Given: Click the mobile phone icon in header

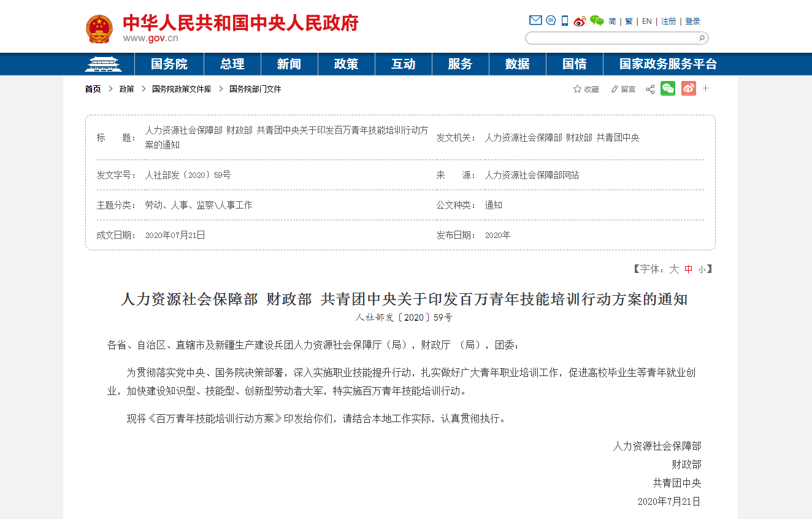Looking at the screenshot, I should (565, 20).
